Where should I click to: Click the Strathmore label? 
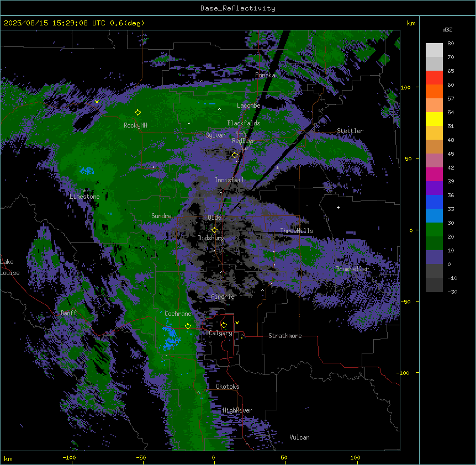tap(285, 336)
